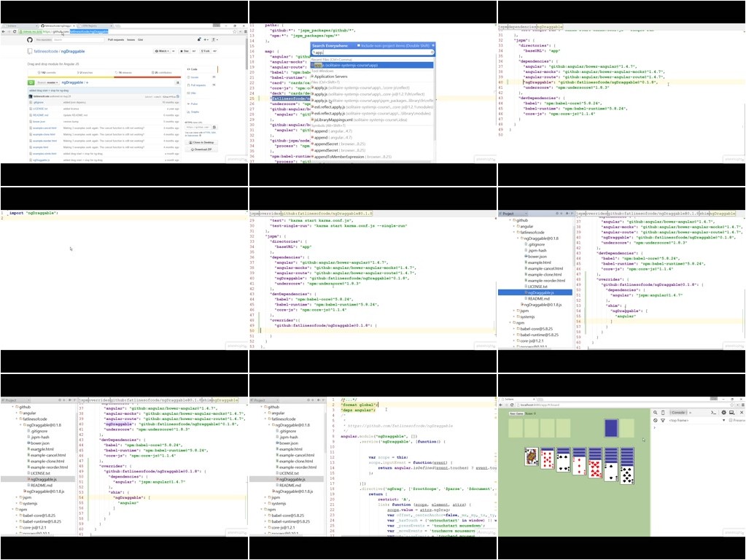746x560 pixels.
Task: Change the DevTools dock side icon
Action: coord(731,413)
